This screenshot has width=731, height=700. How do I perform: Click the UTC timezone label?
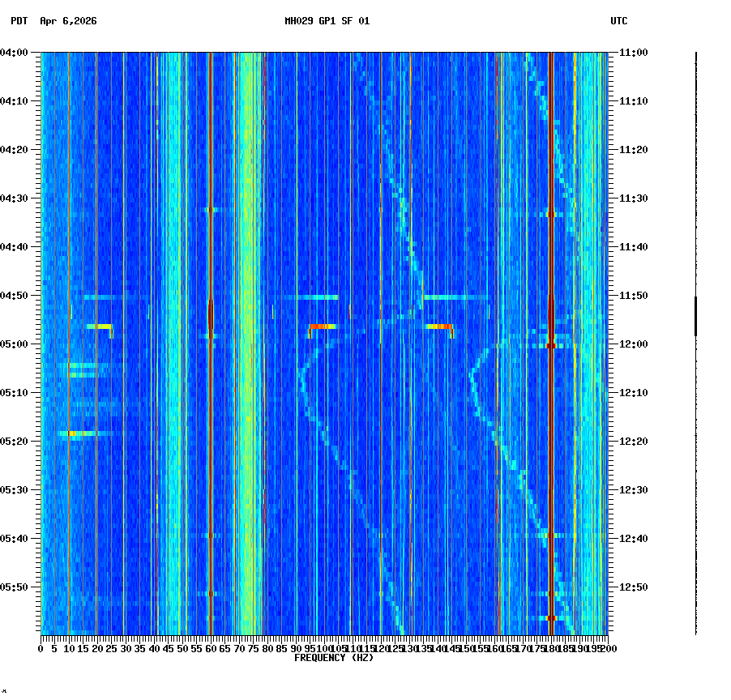pyautogui.click(x=620, y=23)
